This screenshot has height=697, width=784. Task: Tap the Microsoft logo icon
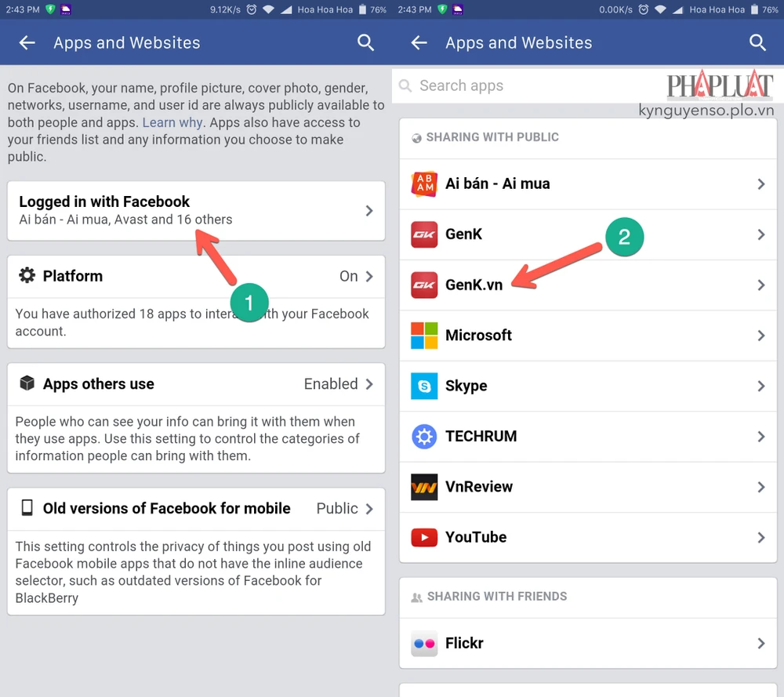pyautogui.click(x=424, y=336)
